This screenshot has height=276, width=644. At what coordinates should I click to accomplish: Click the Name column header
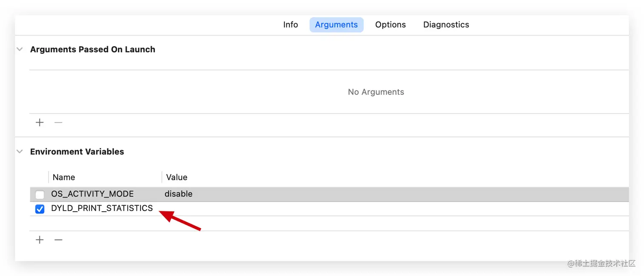click(x=64, y=177)
